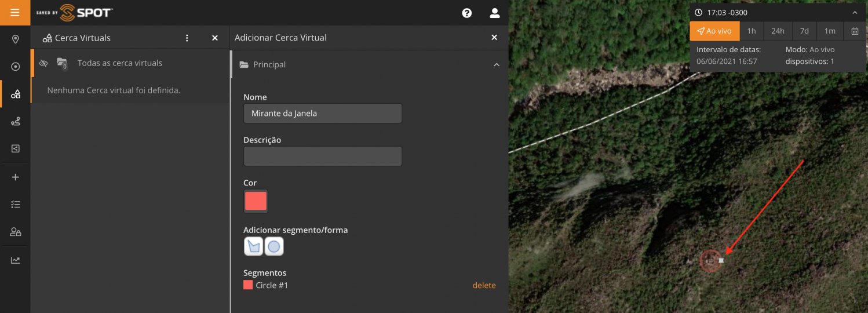Select the Ao vivo live tab
The image size is (868, 313).
tap(714, 31)
